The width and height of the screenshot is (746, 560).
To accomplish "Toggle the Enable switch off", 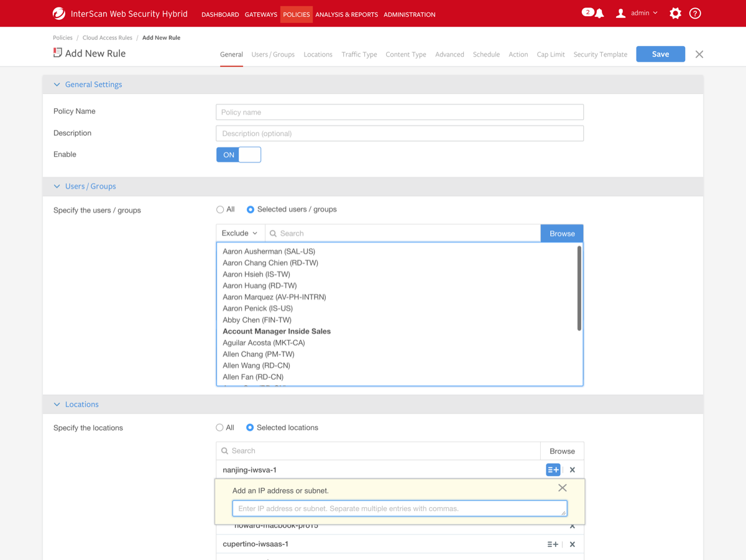I will point(239,155).
